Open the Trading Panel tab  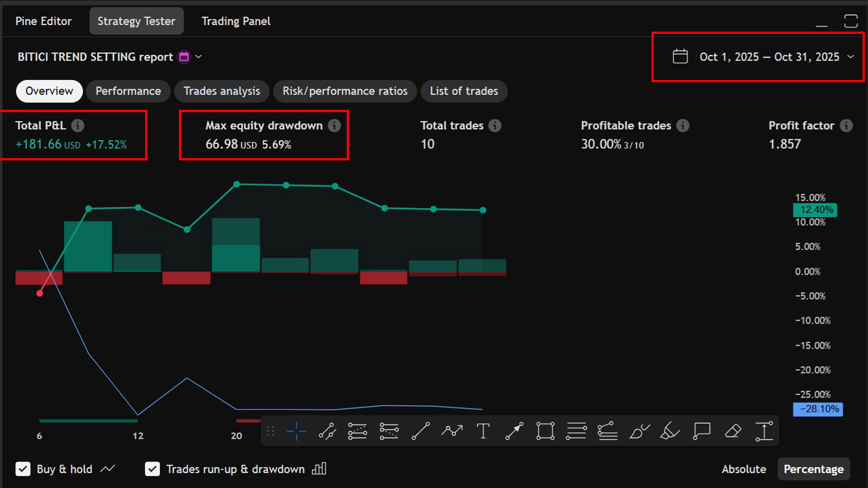click(x=236, y=21)
